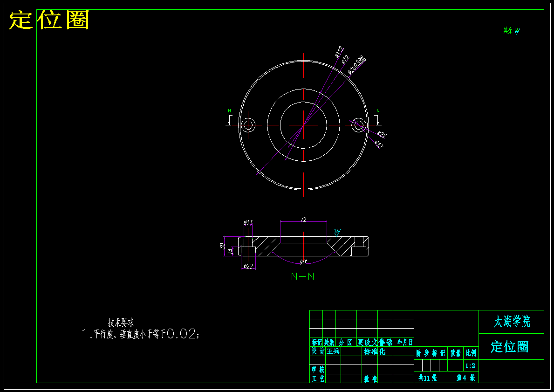This screenshot has width=554, height=392.
Task: Click the ø22 dimension below section view
Action: click(x=248, y=267)
